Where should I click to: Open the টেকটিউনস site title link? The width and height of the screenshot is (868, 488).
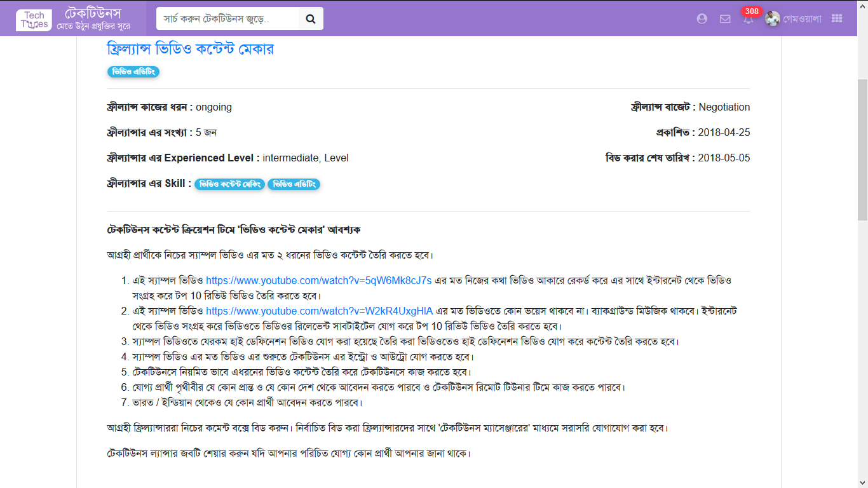coord(93,13)
